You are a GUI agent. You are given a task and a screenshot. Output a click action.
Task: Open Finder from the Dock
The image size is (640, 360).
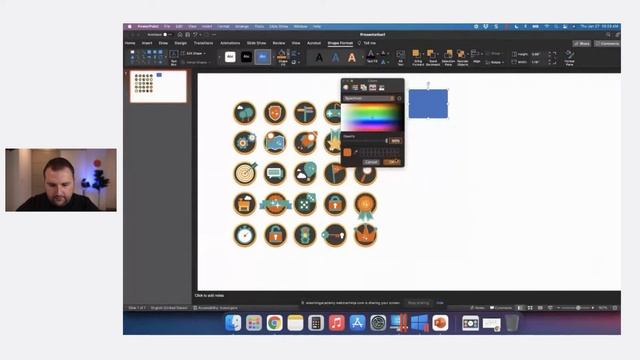(x=233, y=323)
